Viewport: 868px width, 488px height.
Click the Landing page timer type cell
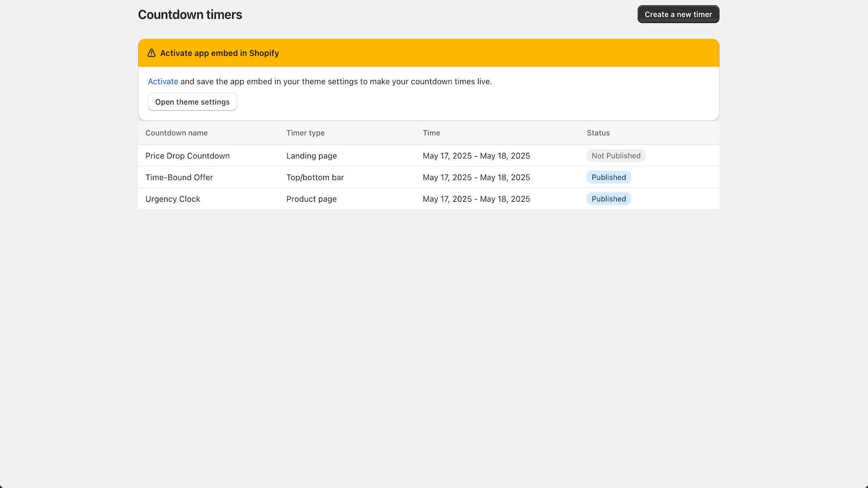311,156
